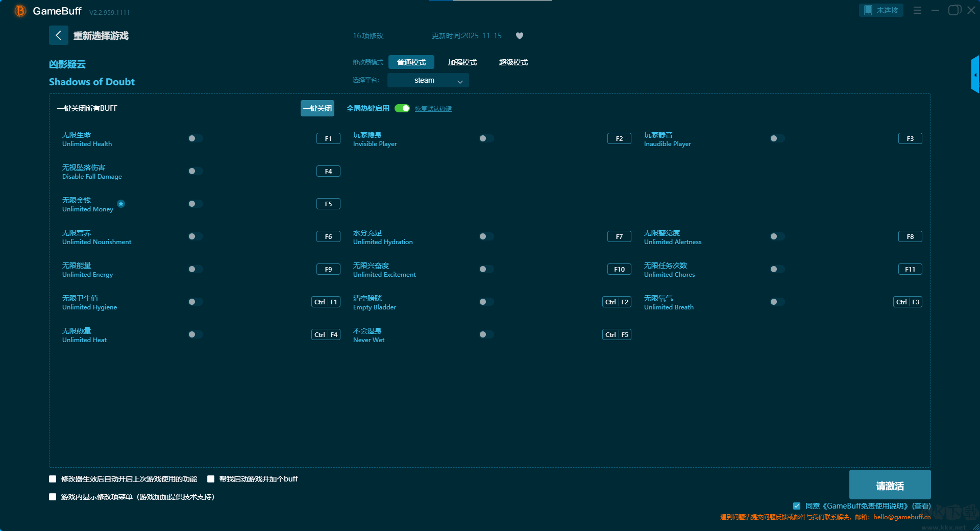980x531 pixels.
Task: Open the steam platform dropdown
Action: pos(428,80)
